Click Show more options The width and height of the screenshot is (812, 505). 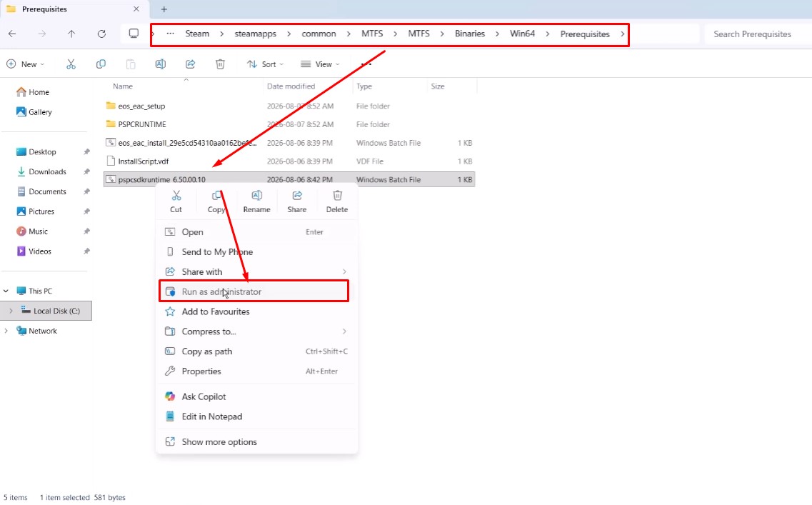(x=256, y=442)
